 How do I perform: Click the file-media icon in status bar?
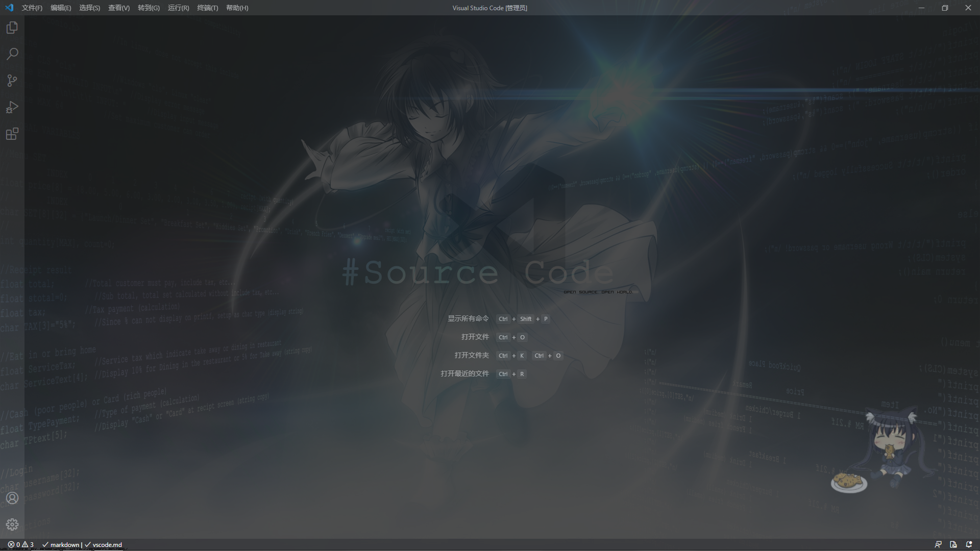pyautogui.click(x=953, y=544)
